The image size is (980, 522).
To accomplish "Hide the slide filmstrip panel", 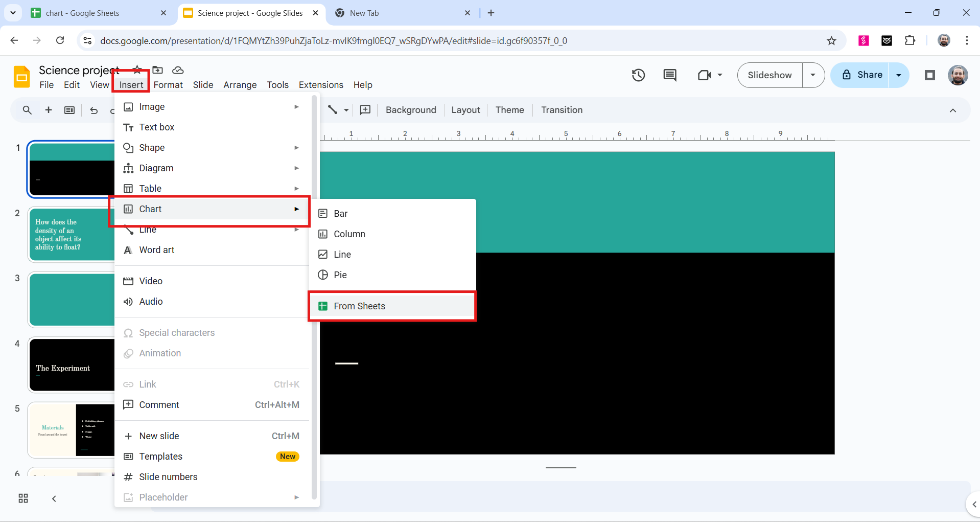I will pos(54,498).
